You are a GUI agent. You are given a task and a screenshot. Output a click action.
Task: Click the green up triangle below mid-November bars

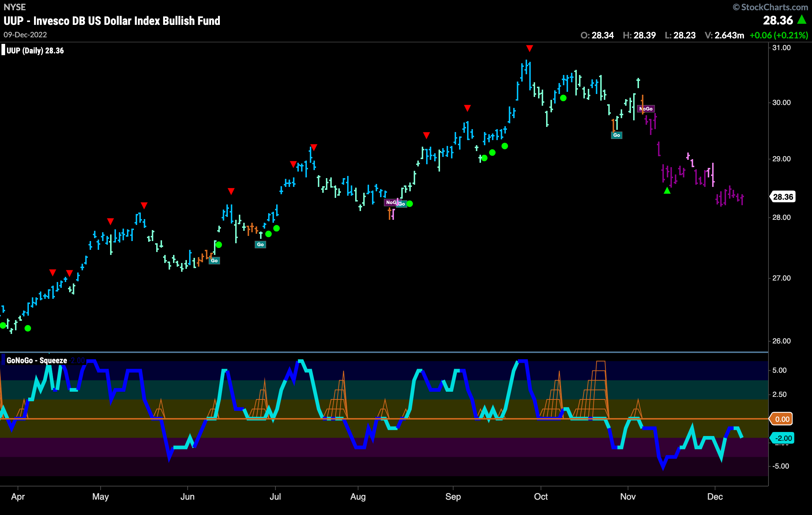point(667,191)
